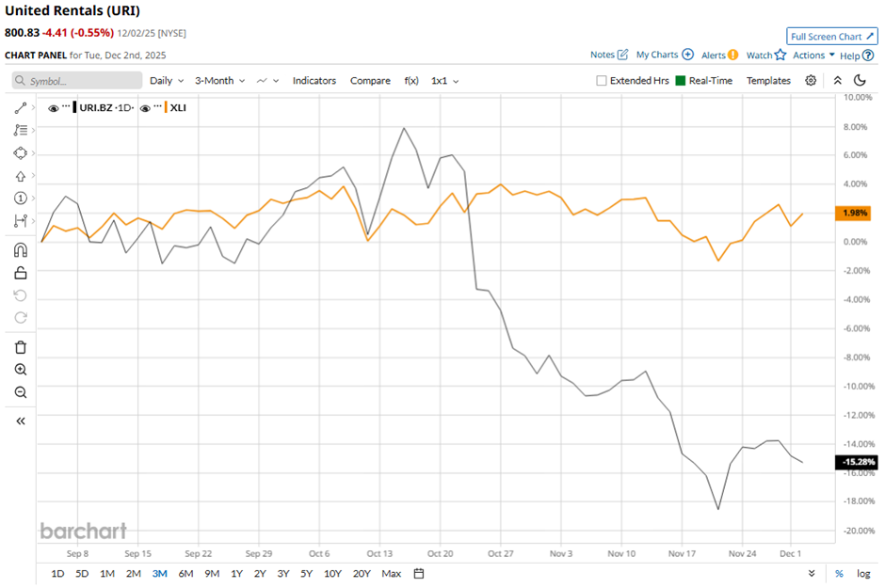Viewport: 885px width, 588px height.
Task: Toggle URI.BZ series visibility eye
Action: (53, 108)
